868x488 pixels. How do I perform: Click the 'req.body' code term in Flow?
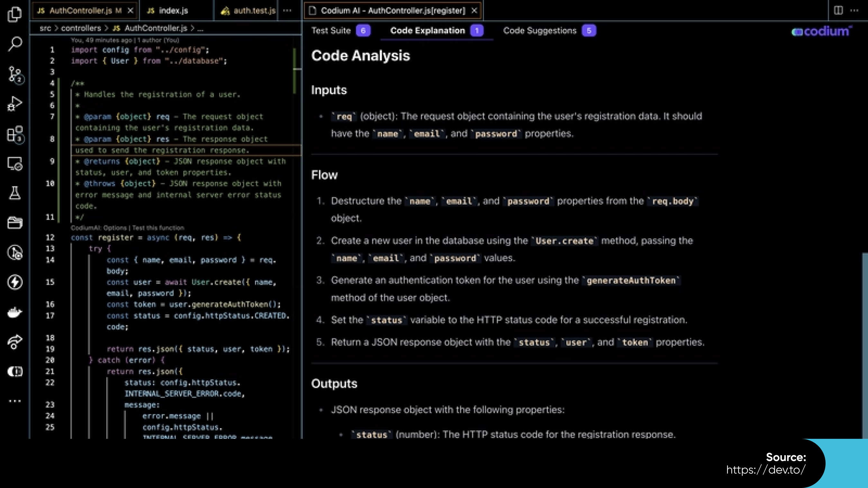tap(673, 201)
